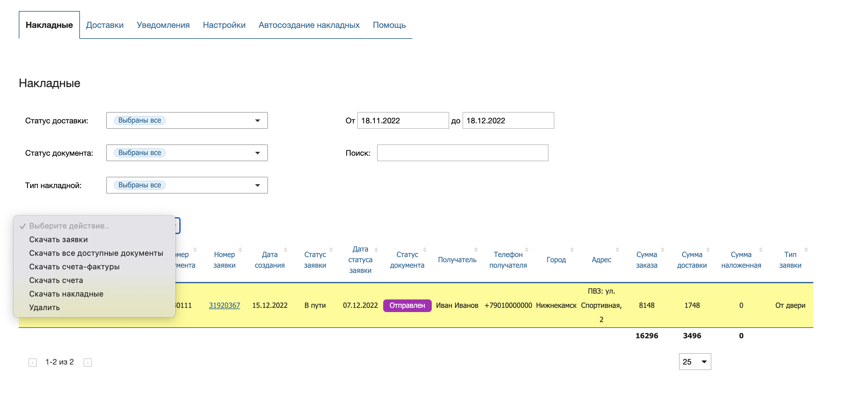
Task: Change page size 25 dropdown
Action: click(x=695, y=362)
